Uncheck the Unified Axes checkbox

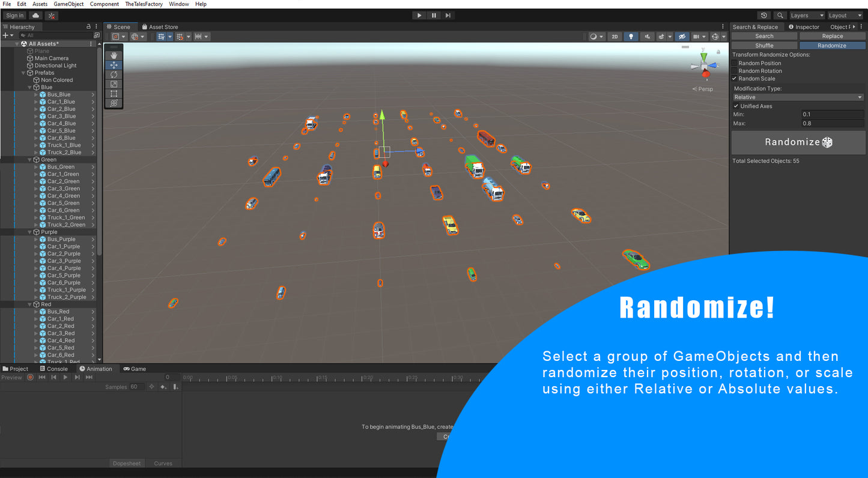pos(736,106)
